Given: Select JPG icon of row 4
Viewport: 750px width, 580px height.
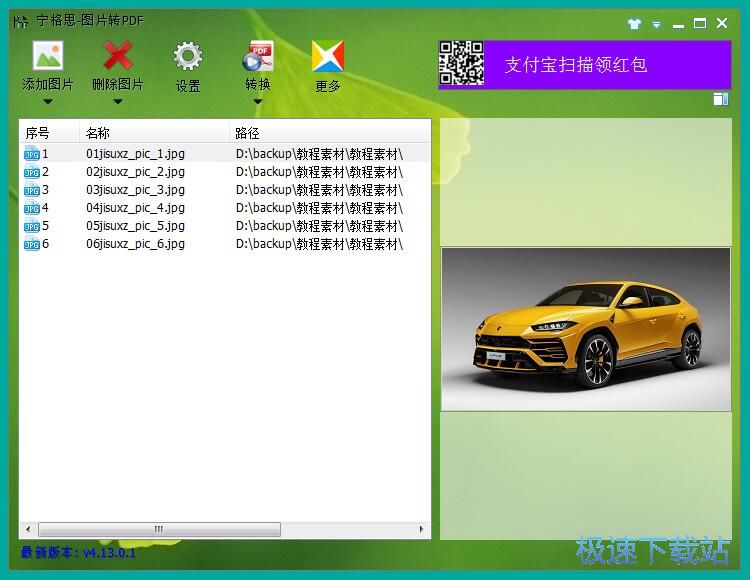Looking at the screenshot, I should pyautogui.click(x=32, y=208).
